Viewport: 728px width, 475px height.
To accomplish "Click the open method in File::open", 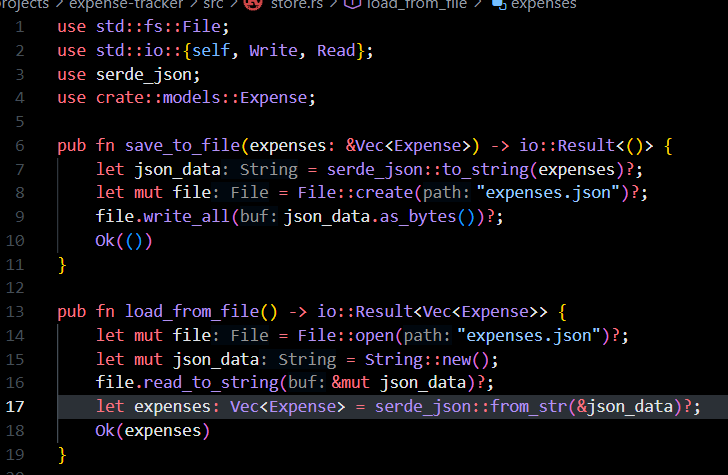I will (x=374, y=335).
